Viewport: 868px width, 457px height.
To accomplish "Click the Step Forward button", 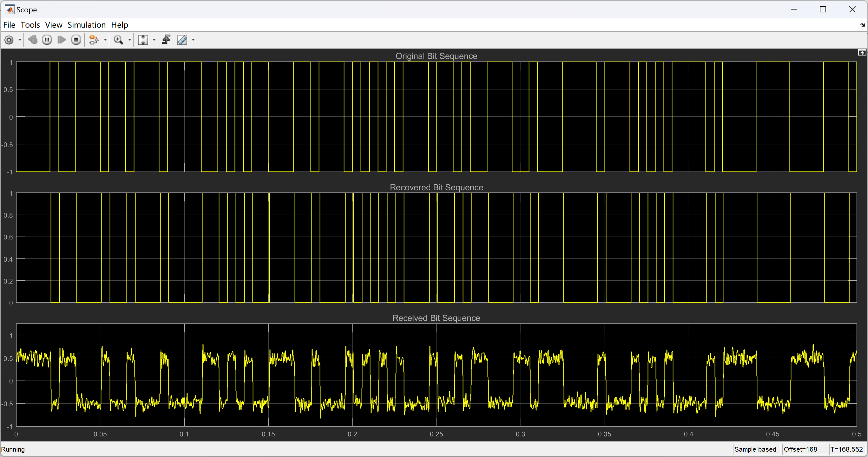I will (x=62, y=40).
